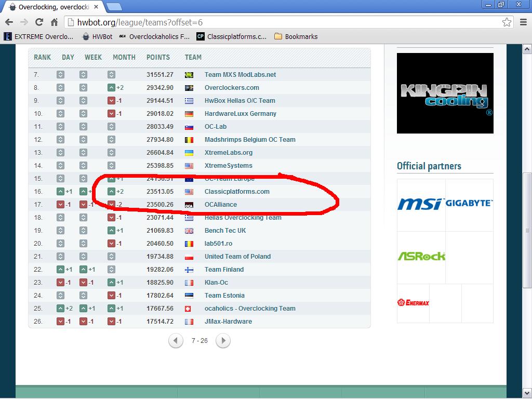Open the Team MXS ModLabs.net link
This screenshot has width=532, height=399.
240,75
